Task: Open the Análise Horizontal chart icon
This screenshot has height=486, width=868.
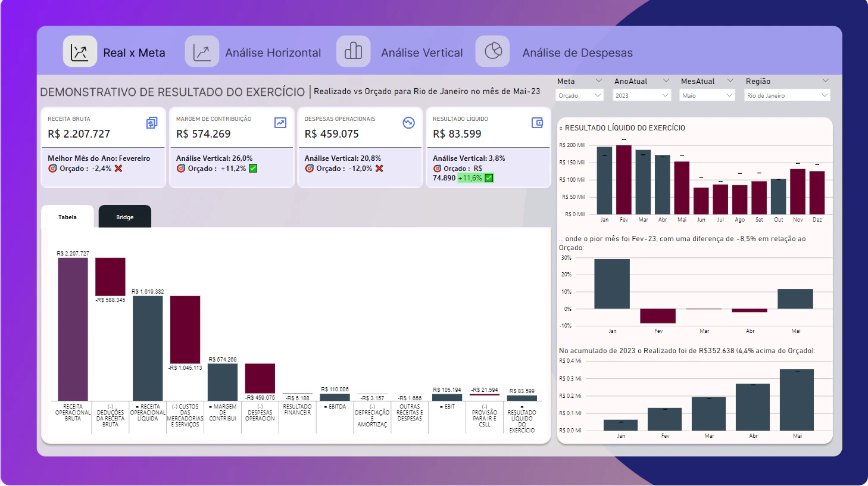Action: coord(202,52)
